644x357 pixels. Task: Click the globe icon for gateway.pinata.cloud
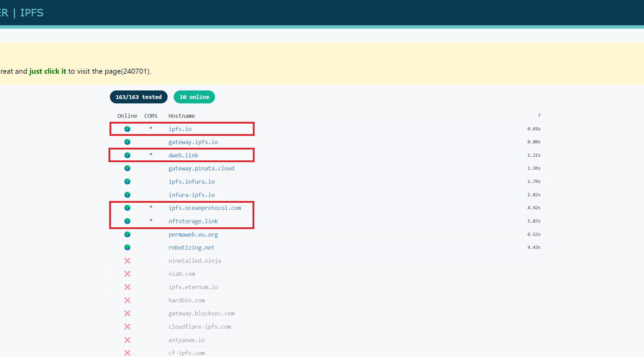(127, 168)
